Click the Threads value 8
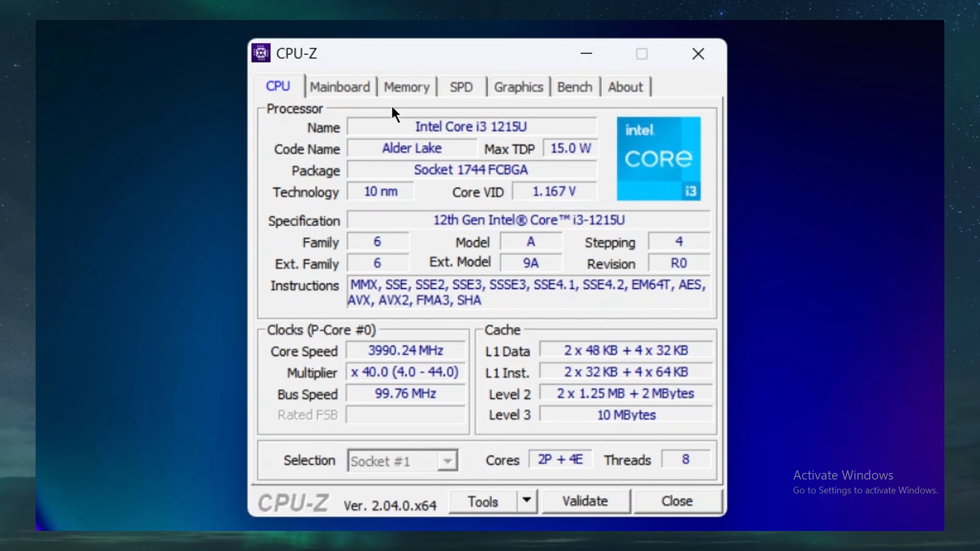Image resolution: width=980 pixels, height=551 pixels. pyautogui.click(x=685, y=459)
